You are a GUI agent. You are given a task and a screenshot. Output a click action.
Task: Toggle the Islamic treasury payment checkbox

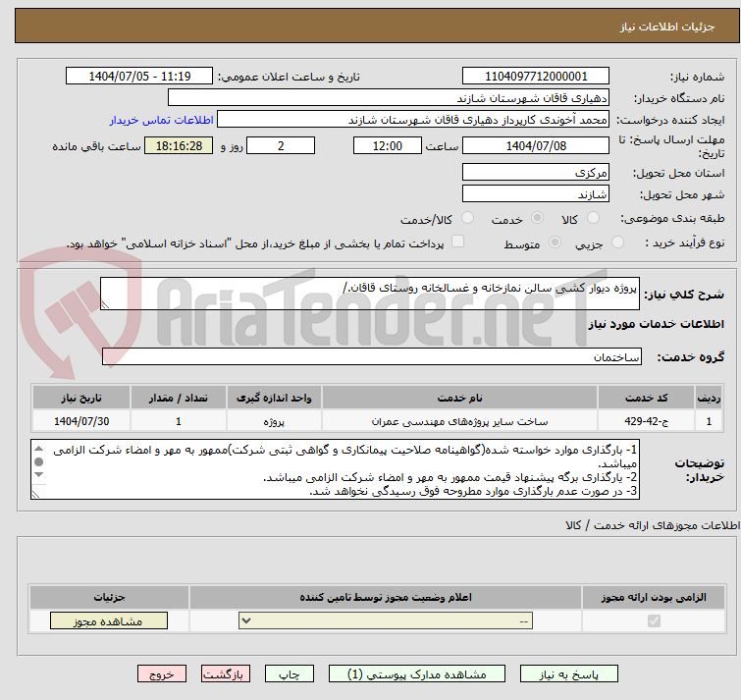click(457, 242)
